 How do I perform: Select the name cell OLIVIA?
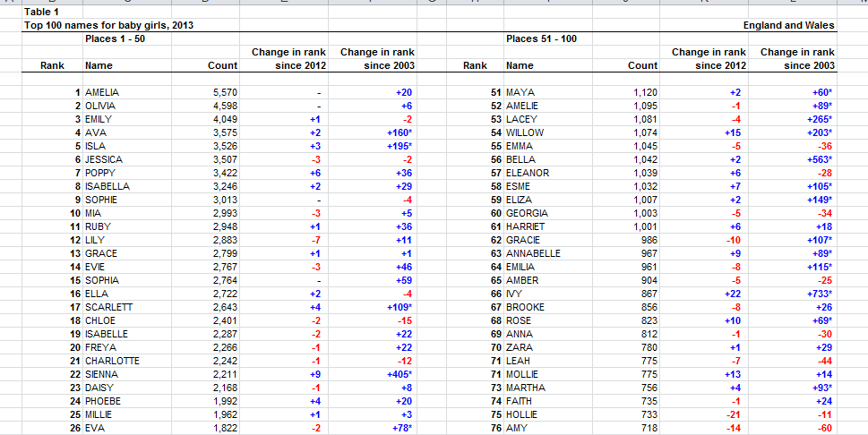[100, 107]
